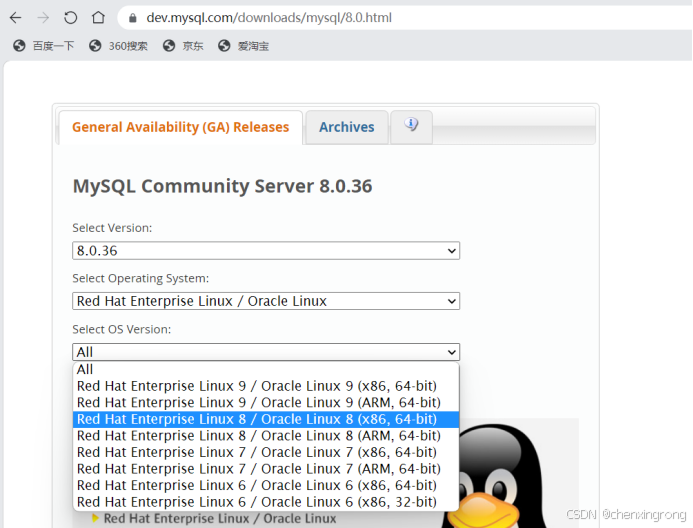Click the browser back arrow
The width and height of the screenshot is (693, 528).
point(15,18)
